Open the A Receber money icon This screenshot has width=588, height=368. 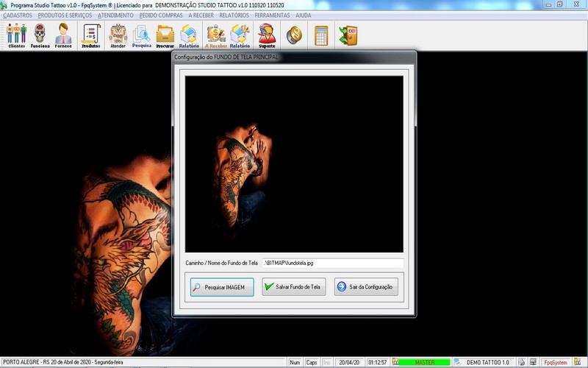(x=216, y=35)
